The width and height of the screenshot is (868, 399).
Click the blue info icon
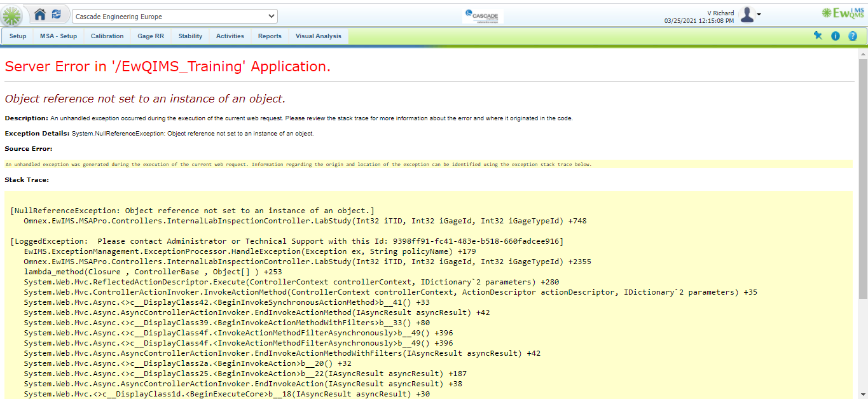836,36
